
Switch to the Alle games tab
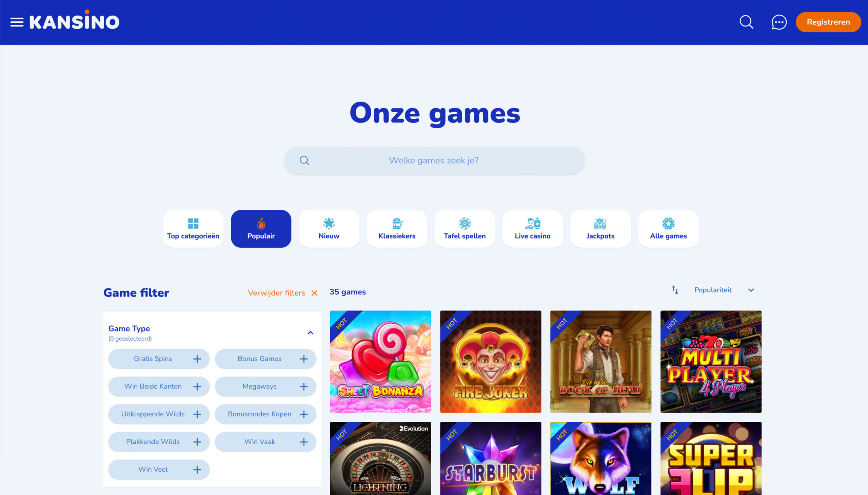(x=668, y=228)
